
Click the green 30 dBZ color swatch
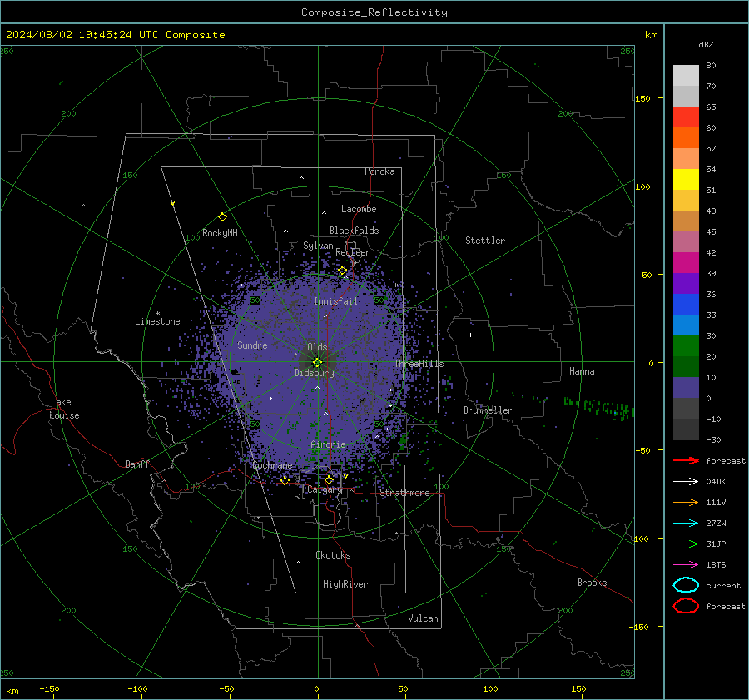click(x=686, y=346)
